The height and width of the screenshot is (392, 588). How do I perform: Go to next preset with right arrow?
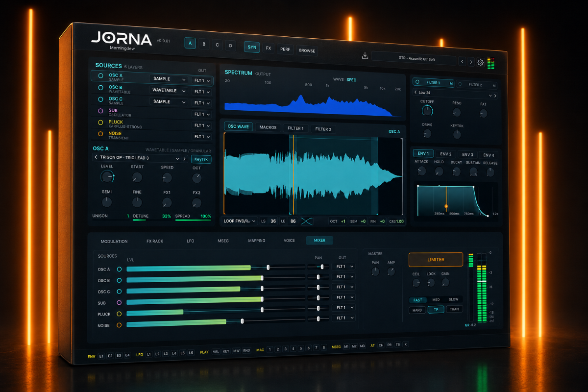coord(471,62)
